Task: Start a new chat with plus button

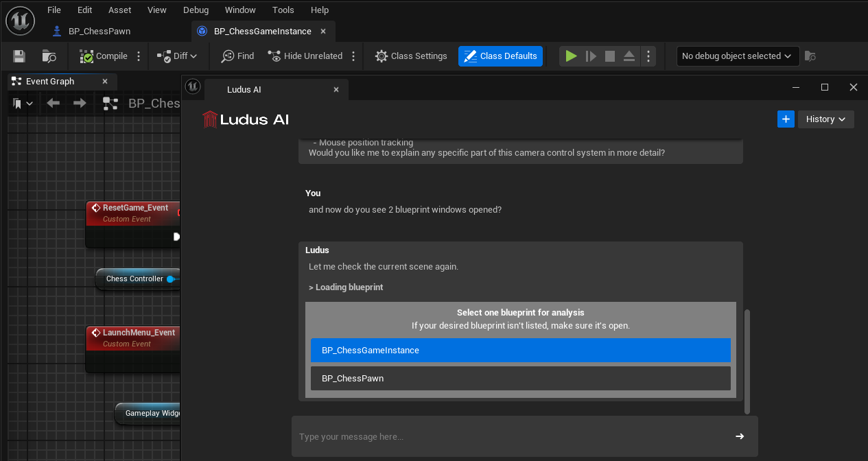Action: coord(786,119)
